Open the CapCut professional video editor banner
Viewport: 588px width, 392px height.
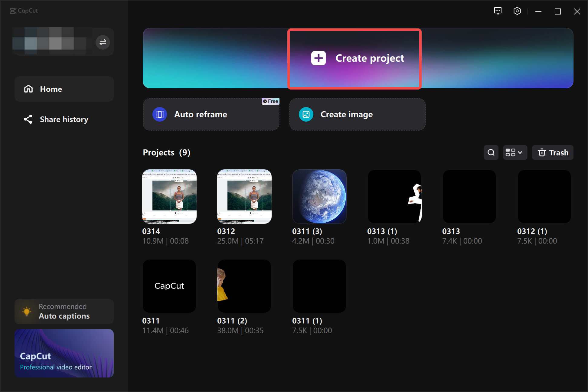pos(64,353)
